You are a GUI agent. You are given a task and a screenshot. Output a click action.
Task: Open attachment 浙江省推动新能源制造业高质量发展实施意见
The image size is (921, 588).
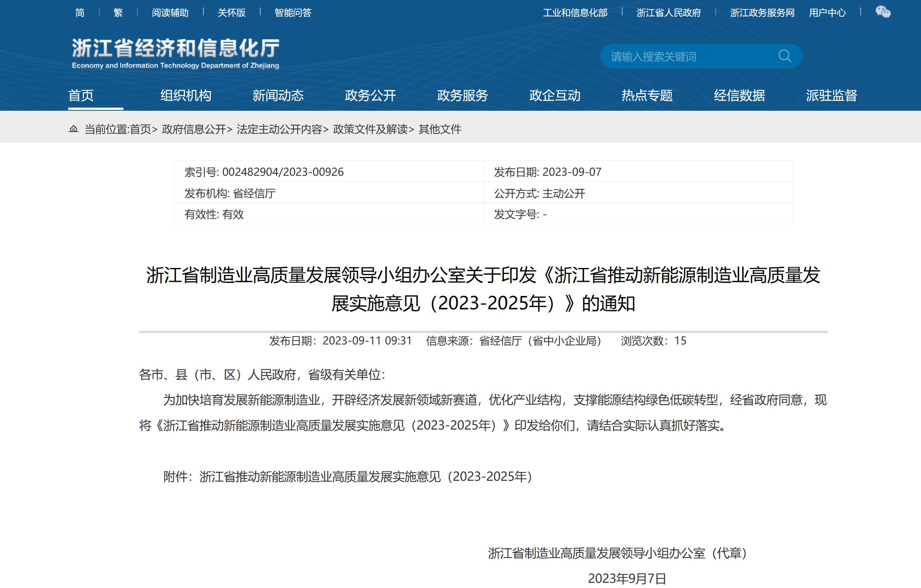pyautogui.click(x=367, y=477)
